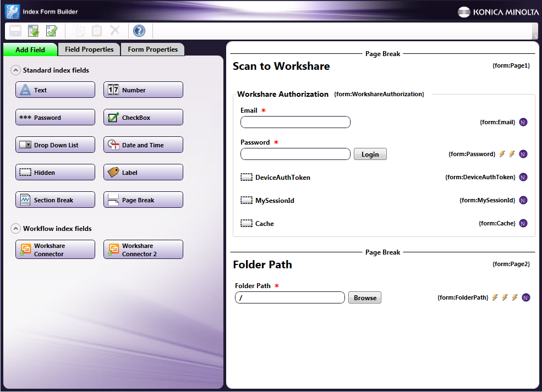Collapse the Standard index fields section
Screen dimensions: 542x392
(15, 70)
